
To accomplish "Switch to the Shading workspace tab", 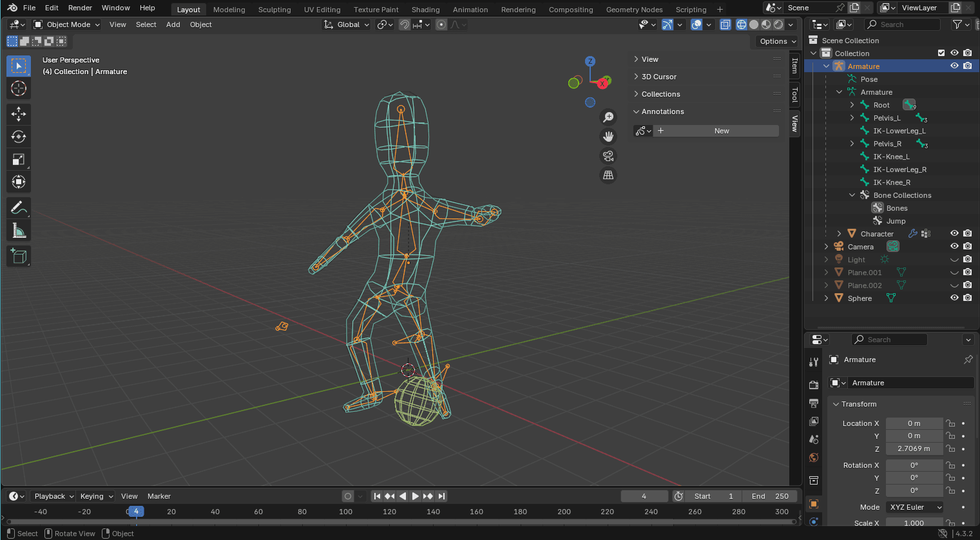I will click(x=425, y=10).
